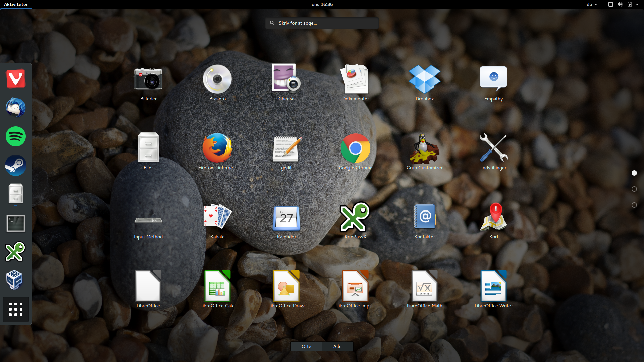Open Input Method configuration

click(148, 221)
